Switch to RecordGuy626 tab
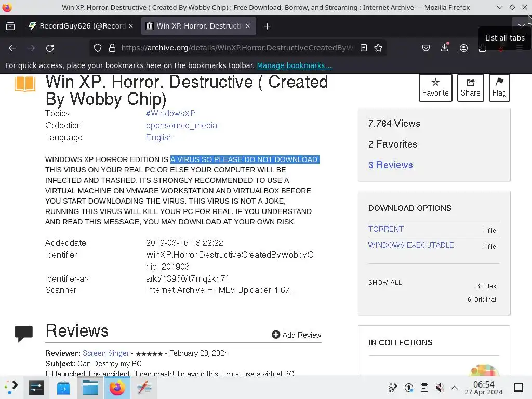The height and width of the screenshot is (399, 532). point(81,26)
